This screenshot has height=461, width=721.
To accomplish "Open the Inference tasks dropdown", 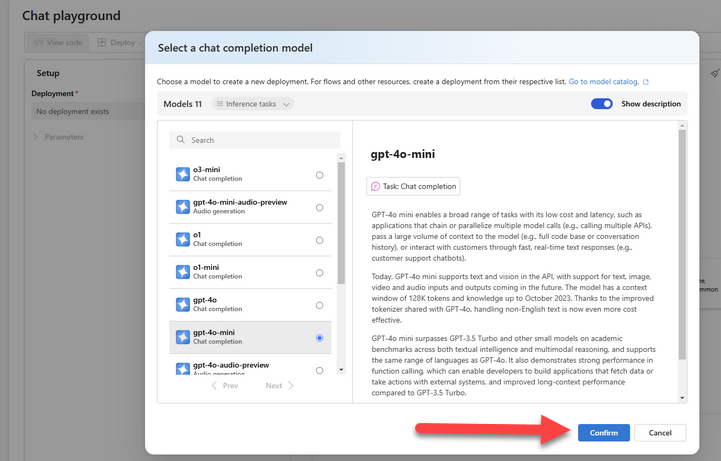I will pos(253,104).
